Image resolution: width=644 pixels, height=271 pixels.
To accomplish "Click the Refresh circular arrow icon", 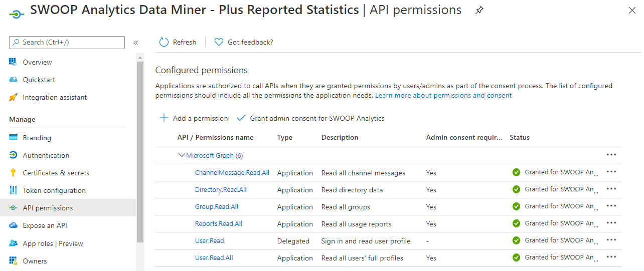I will 164,42.
